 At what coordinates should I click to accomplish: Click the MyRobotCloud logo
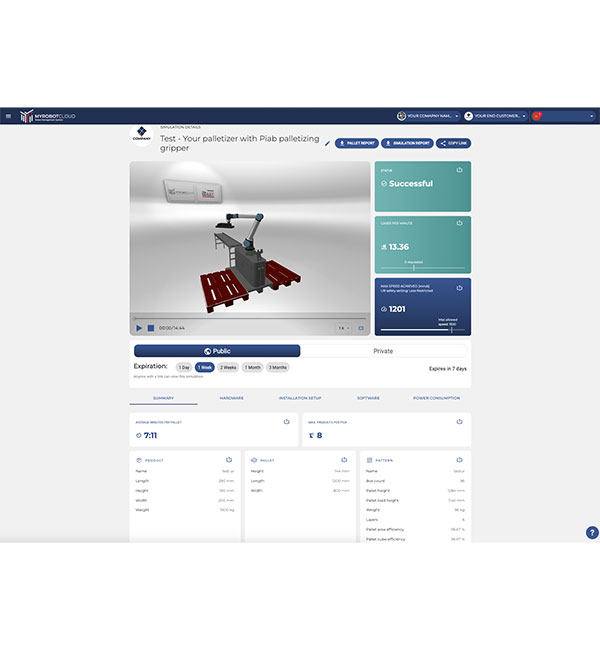(48, 116)
